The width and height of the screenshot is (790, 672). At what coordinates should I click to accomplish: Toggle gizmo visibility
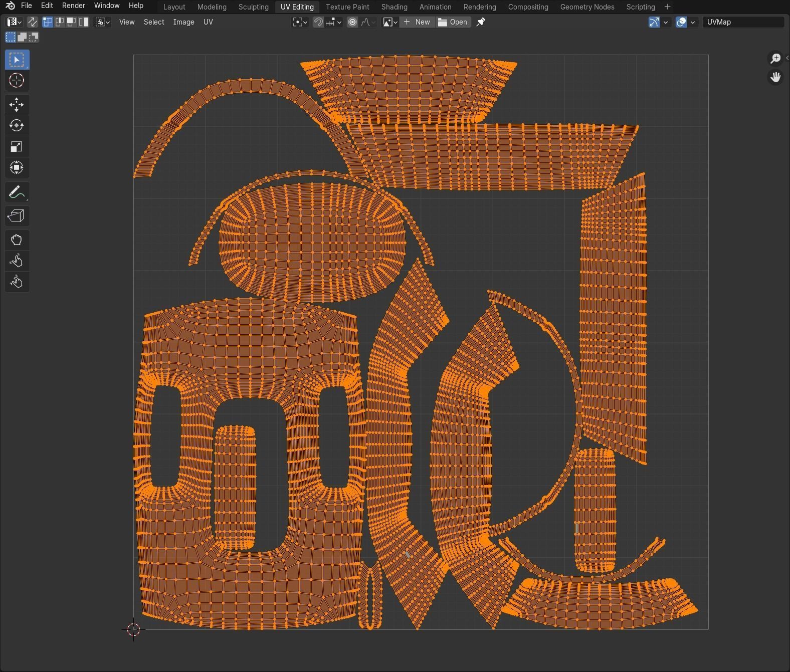pos(654,22)
